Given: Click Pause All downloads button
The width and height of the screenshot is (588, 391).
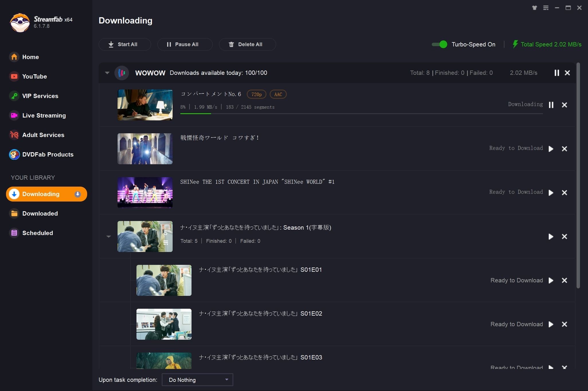Looking at the screenshot, I should click(x=182, y=44).
